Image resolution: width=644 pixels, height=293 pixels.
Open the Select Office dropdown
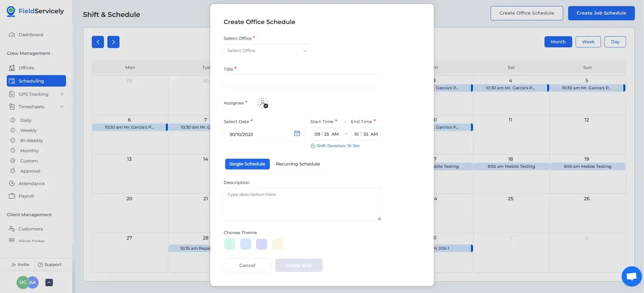pyautogui.click(x=267, y=51)
